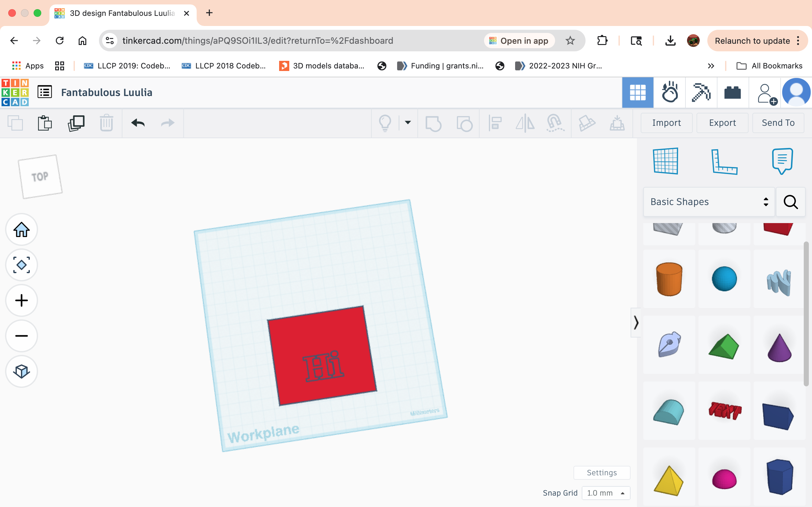Toggle show all hidden lightbulb icon
This screenshot has height=507, width=812.
pos(385,123)
